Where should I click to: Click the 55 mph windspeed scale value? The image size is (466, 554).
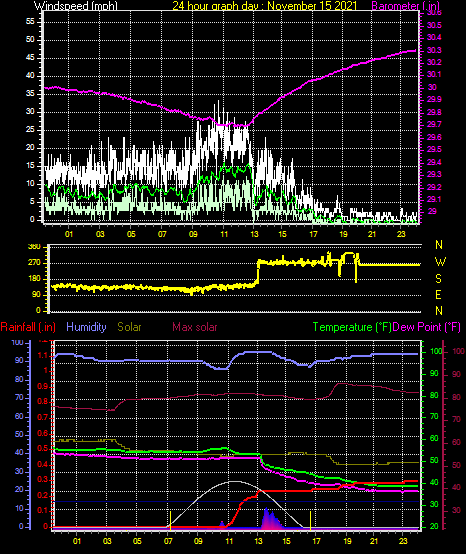30,22
